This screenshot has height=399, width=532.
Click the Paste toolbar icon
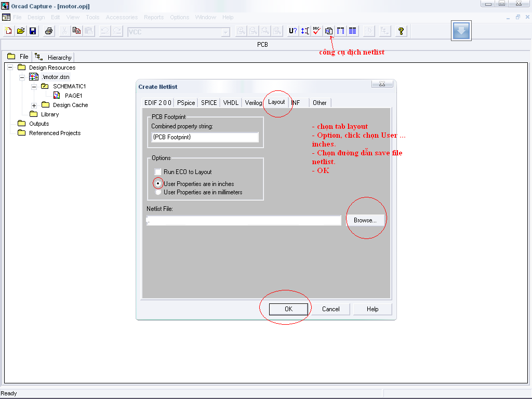(x=89, y=31)
